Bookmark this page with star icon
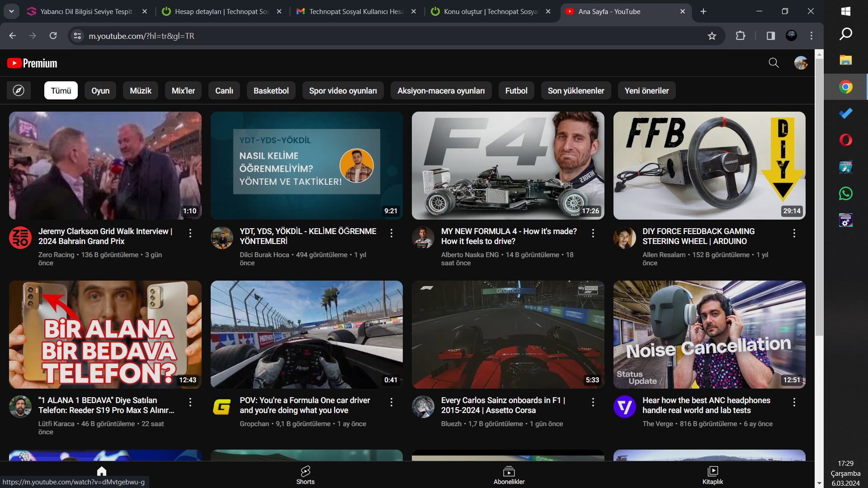The width and height of the screenshot is (868, 488). (712, 36)
